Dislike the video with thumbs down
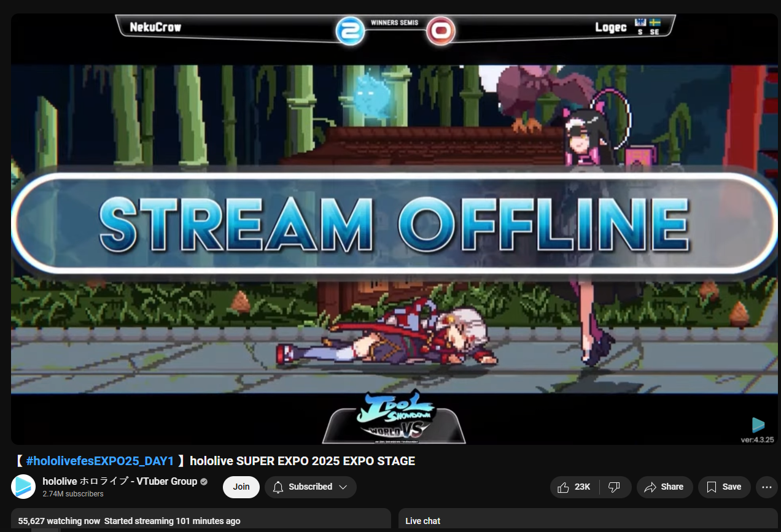 (615, 487)
